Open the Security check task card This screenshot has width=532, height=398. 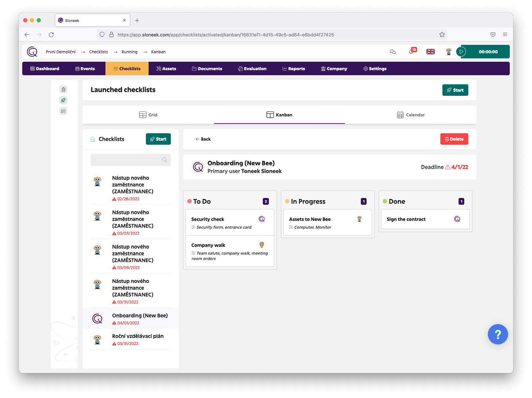[x=230, y=222]
